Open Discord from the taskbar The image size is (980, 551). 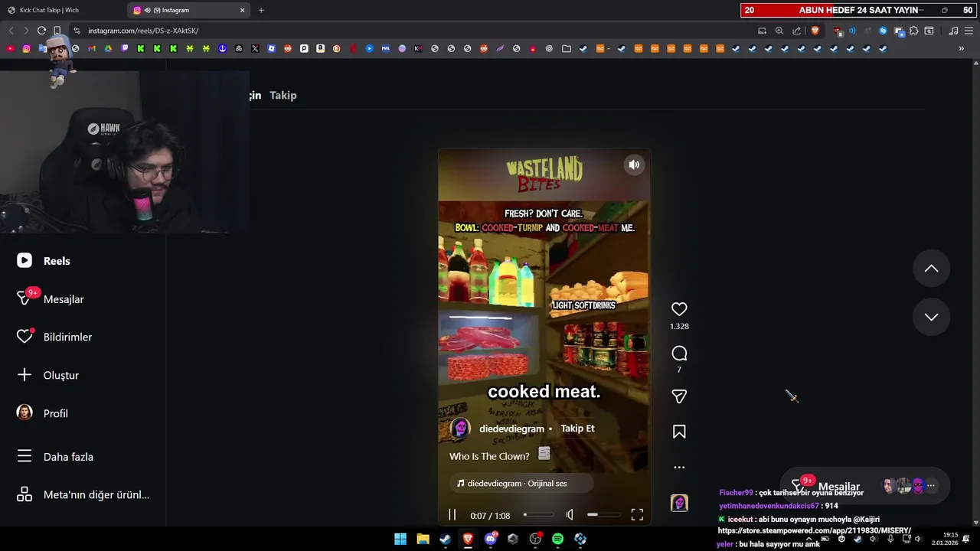point(490,539)
